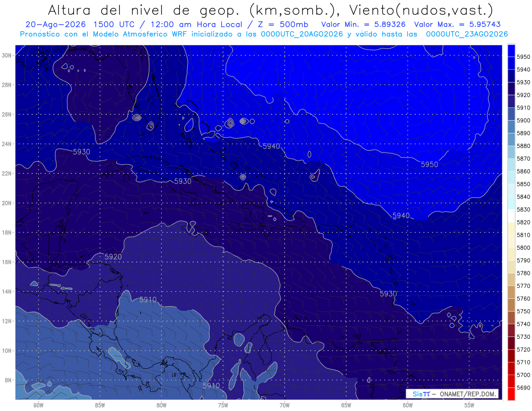Viewport: 532px width, 411px height.
Task: Click the '55W' longitude axis label
Action: point(469,405)
